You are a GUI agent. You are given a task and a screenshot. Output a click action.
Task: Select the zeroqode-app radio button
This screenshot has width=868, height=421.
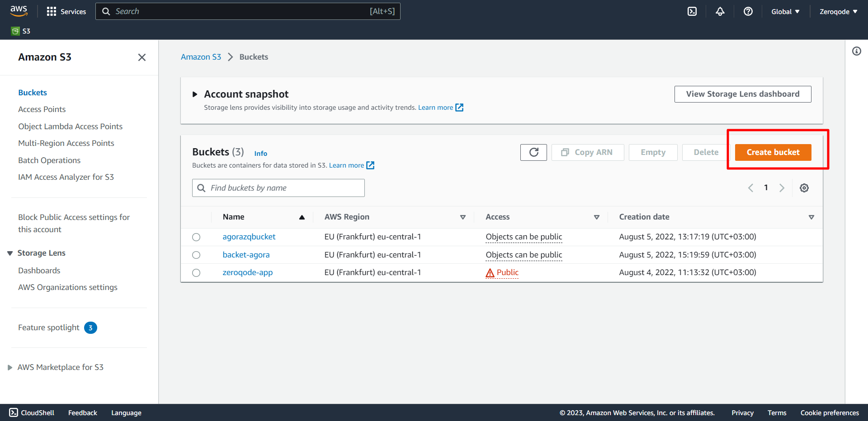click(x=196, y=273)
